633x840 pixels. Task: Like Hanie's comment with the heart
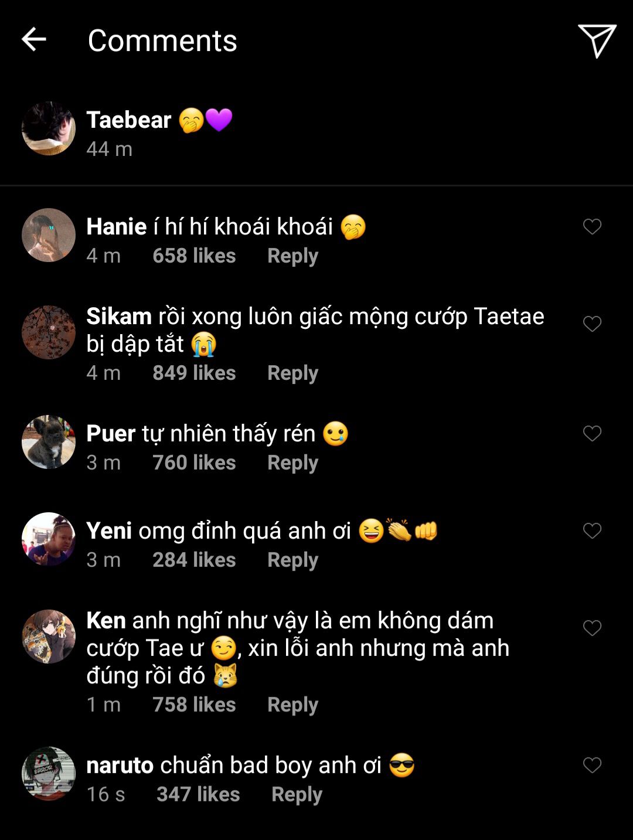(x=592, y=226)
